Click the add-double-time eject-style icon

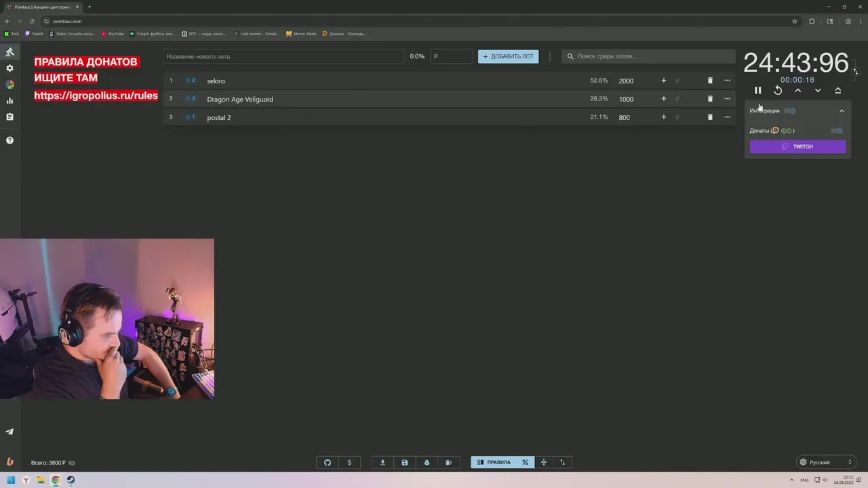point(838,90)
